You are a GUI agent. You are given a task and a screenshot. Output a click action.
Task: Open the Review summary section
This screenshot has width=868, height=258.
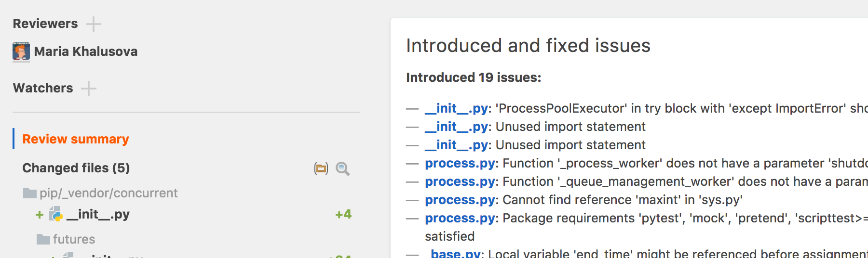[x=76, y=139]
